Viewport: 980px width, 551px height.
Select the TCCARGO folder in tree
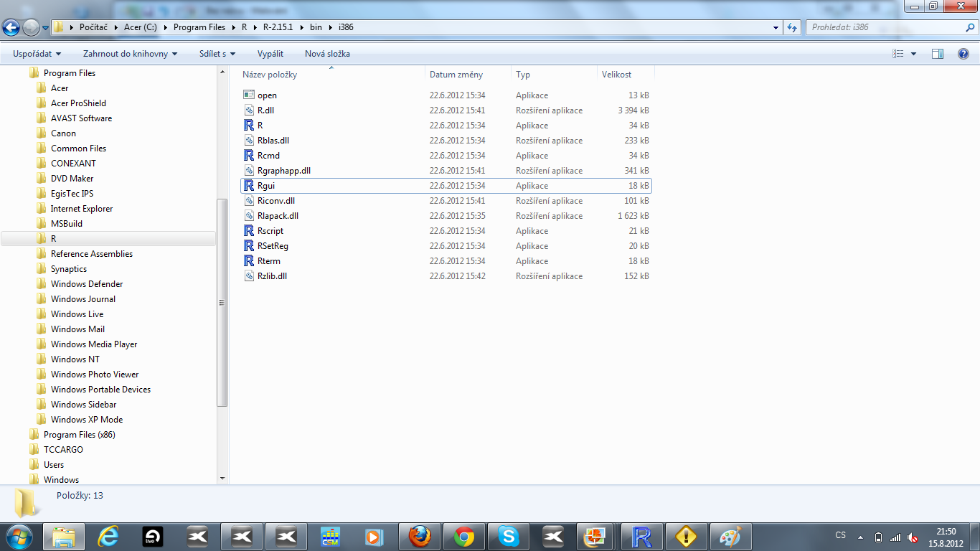63,449
